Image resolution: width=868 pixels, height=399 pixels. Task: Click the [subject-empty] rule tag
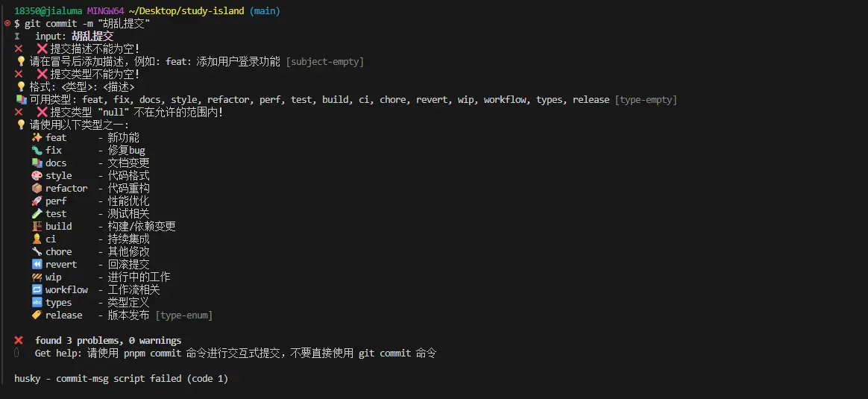click(x=325, y=62)
